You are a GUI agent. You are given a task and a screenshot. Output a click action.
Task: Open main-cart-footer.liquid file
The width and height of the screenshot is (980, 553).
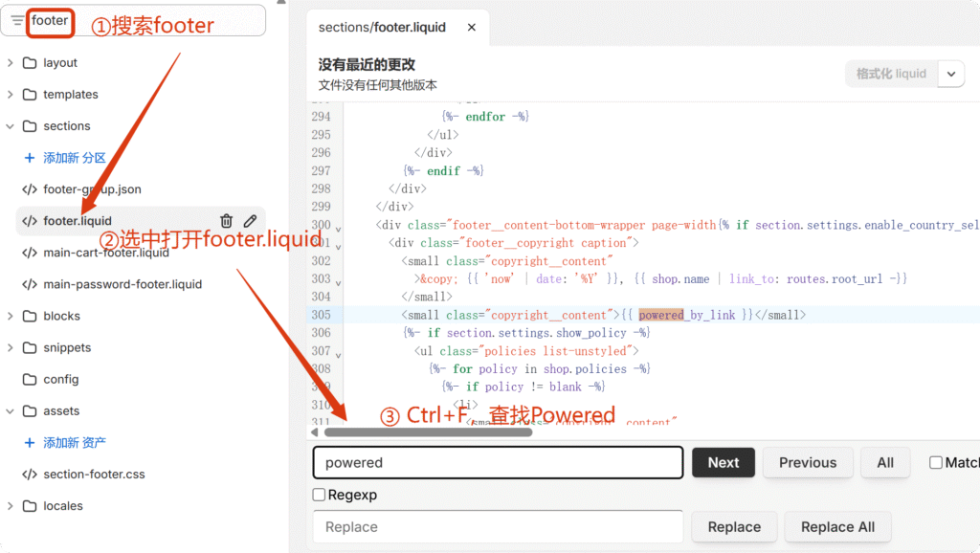(x=105, y=253)
